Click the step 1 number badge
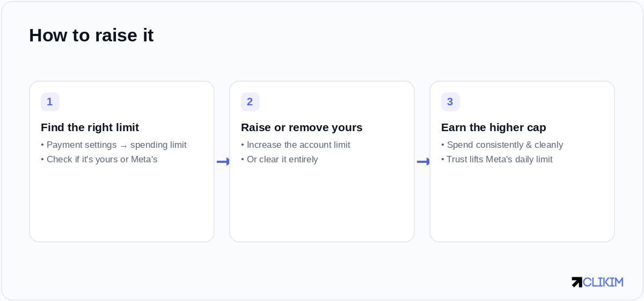This screenshot has width=644, height=301. [50, 102]
